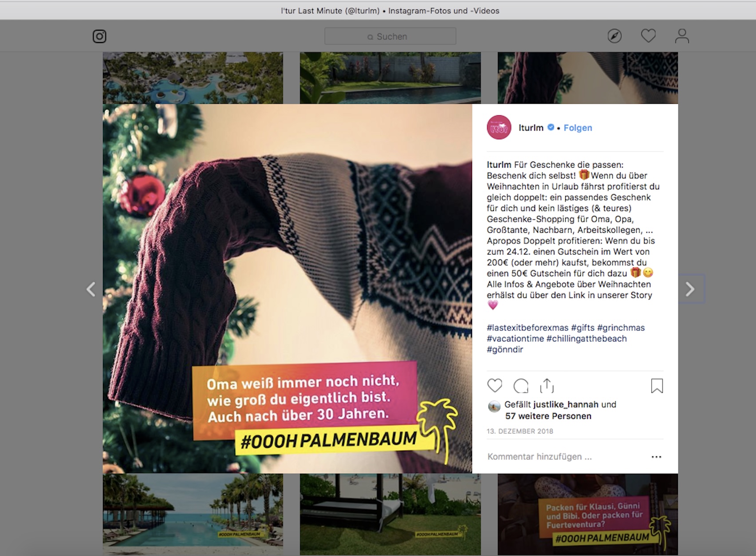This screenshot has height=556, width=756.
Task: Save the post with the bookmark icon
Action: 657,386
